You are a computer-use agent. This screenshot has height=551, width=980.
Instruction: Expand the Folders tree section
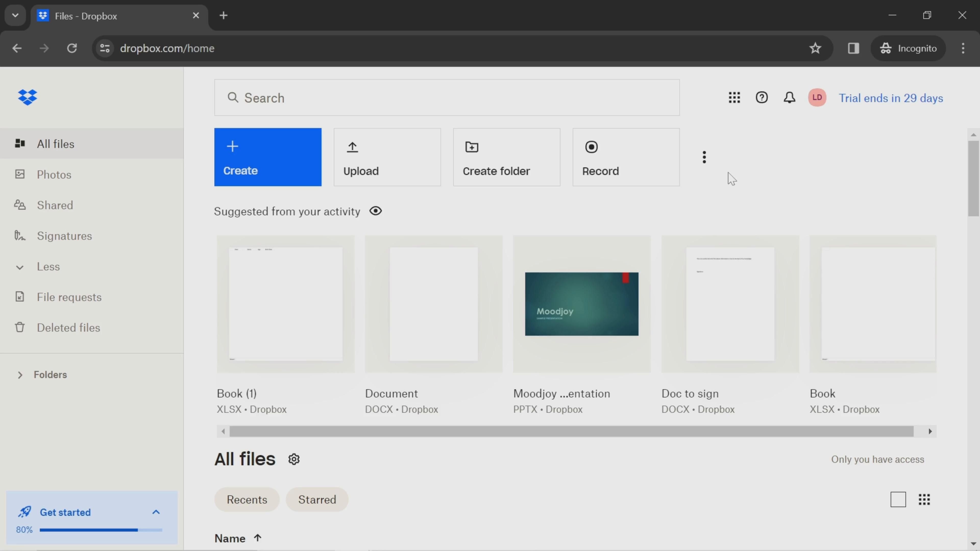coord(20,375)
